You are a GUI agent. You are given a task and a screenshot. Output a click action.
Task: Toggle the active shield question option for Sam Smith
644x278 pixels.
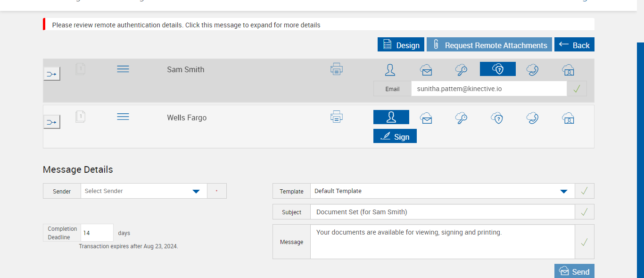click(497, 69)
